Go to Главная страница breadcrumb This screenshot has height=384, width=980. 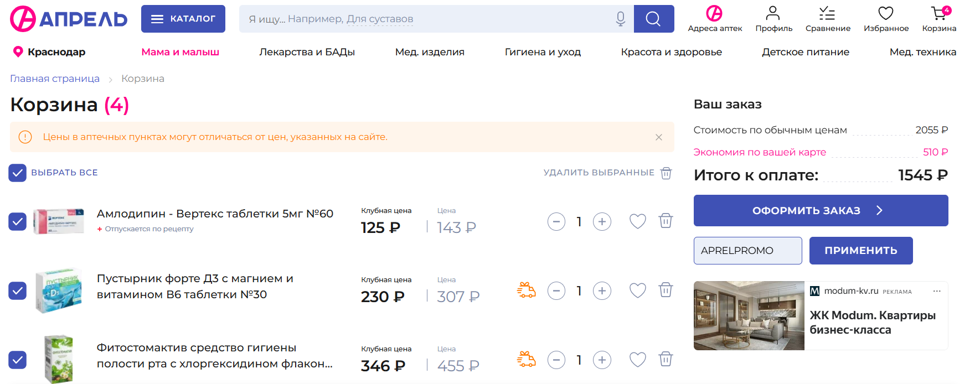coord(55,79)
